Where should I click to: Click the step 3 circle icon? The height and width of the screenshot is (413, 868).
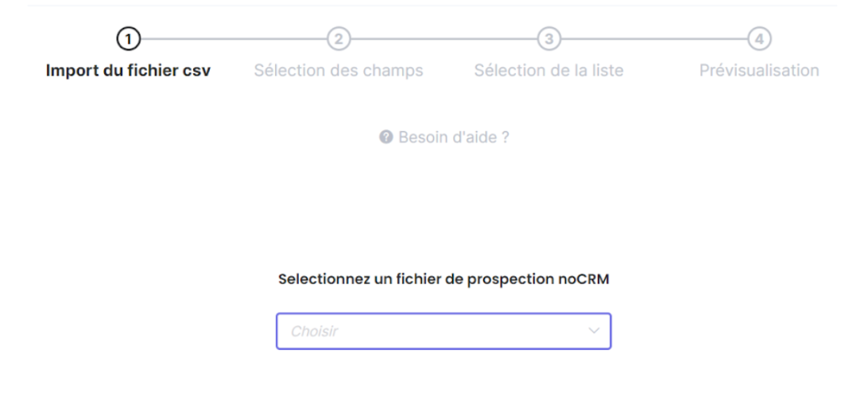[548, 39]
